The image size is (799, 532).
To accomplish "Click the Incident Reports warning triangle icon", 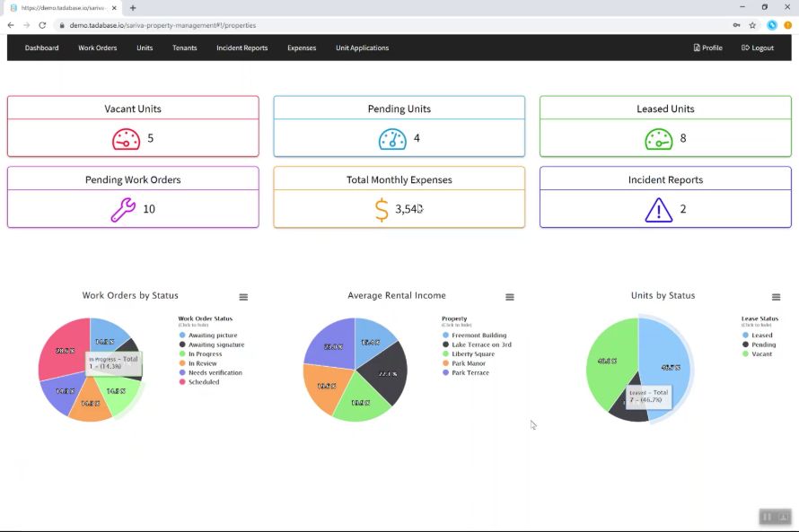I will pos(659,210).
